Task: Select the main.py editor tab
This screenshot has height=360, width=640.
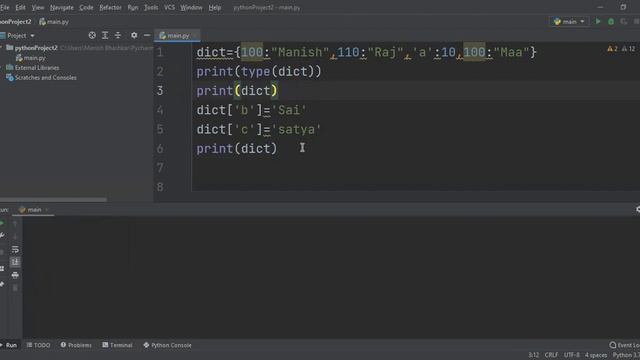Action: (x=177, y=36)
